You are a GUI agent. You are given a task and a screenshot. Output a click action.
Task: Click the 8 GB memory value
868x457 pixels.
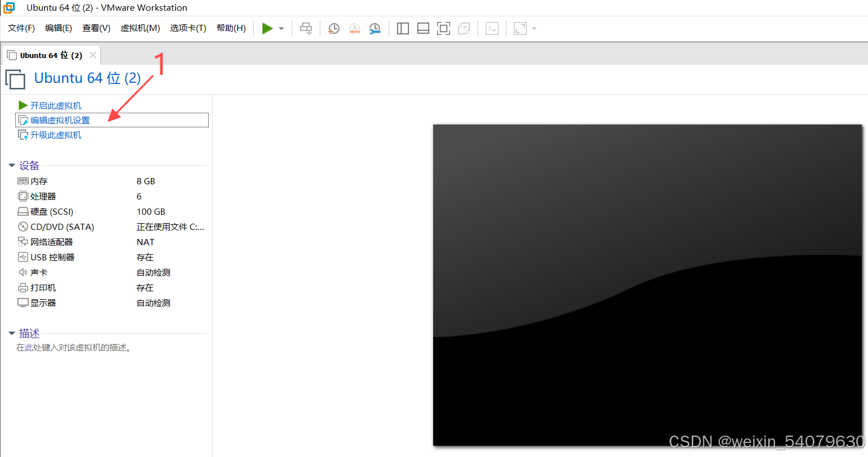coord(146,181)
